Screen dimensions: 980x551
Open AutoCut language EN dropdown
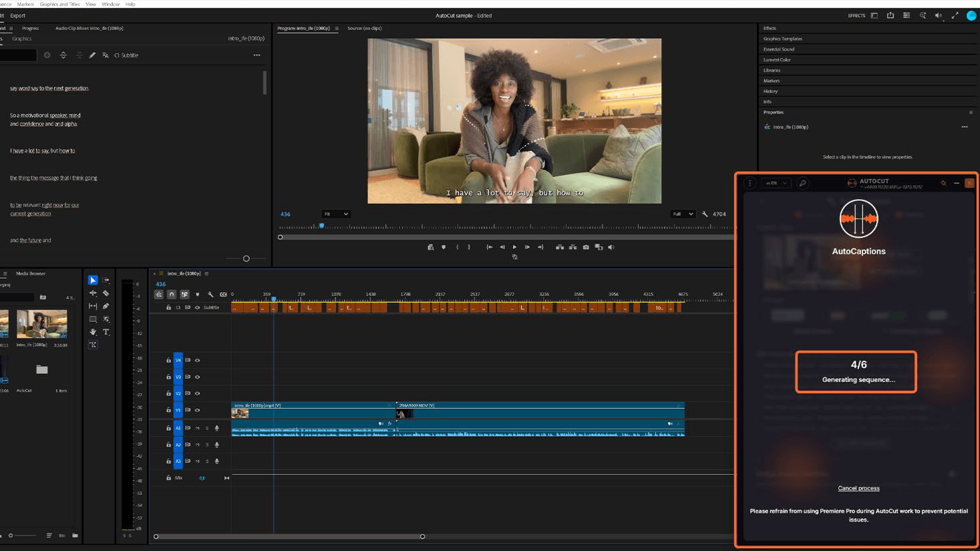tap(777, 183)
